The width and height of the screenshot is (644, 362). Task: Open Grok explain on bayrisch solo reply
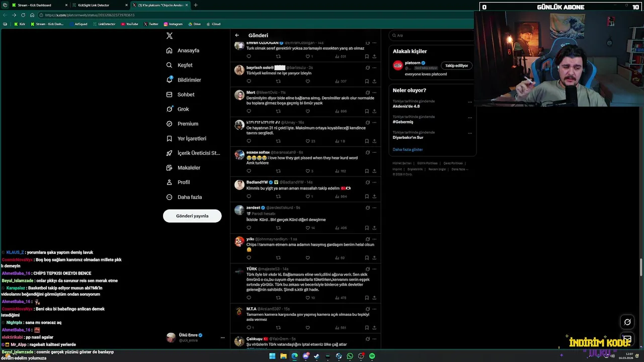click(x=368, y=67)
